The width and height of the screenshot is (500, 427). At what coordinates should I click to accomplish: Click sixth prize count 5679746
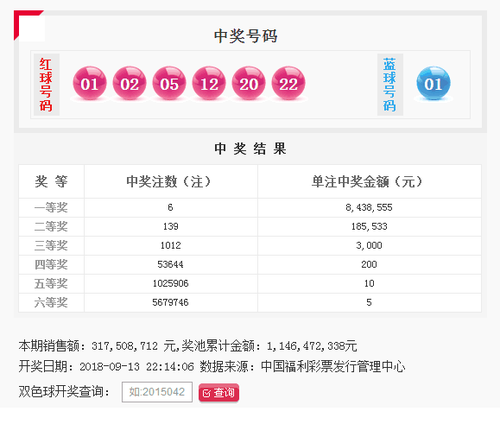(x=170, y=303)
